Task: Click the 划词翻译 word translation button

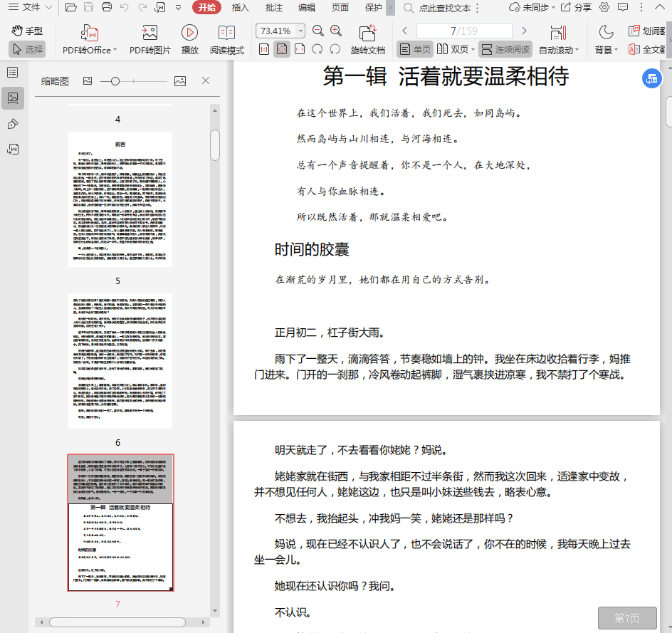Action: pyautogui.click(x=647, y=31)
